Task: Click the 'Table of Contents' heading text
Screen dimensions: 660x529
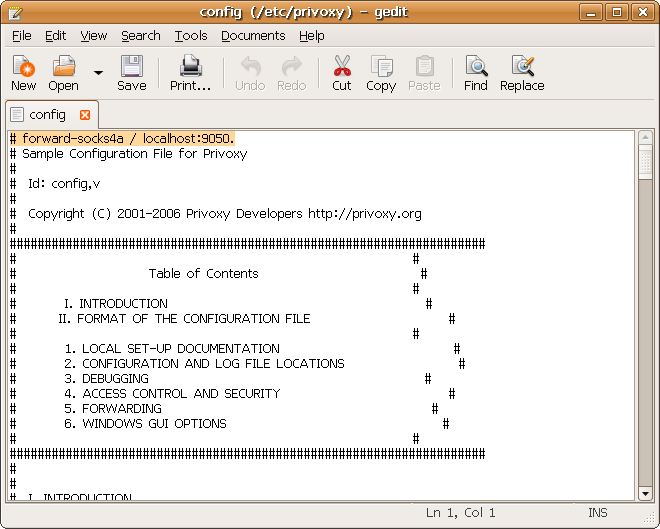Action: pos(203,274)
